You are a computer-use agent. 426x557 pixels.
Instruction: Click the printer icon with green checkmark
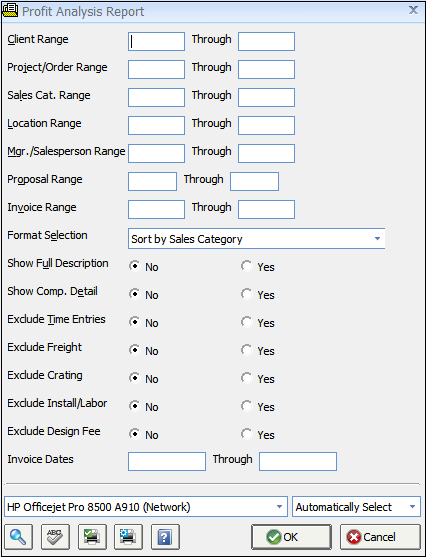92,536
